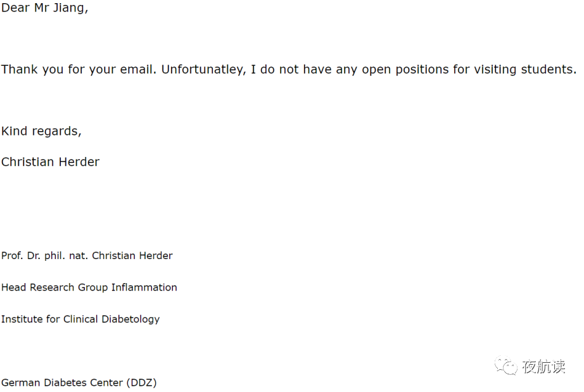Click the word "email" in body text
The height and width of the screenshot is (392, 584).
pos(137,70)
